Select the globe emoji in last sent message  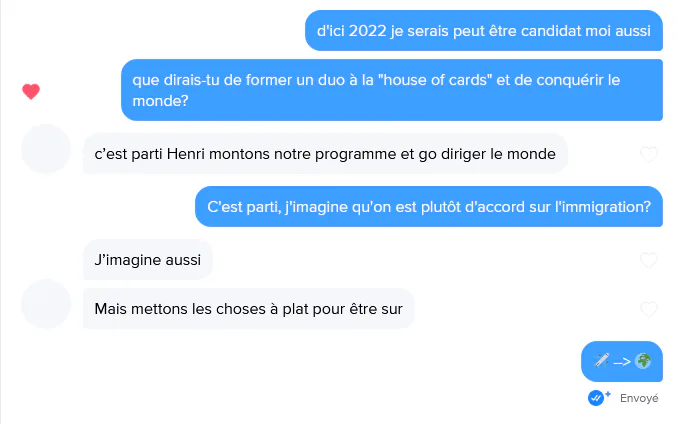[x=643, y=361]
